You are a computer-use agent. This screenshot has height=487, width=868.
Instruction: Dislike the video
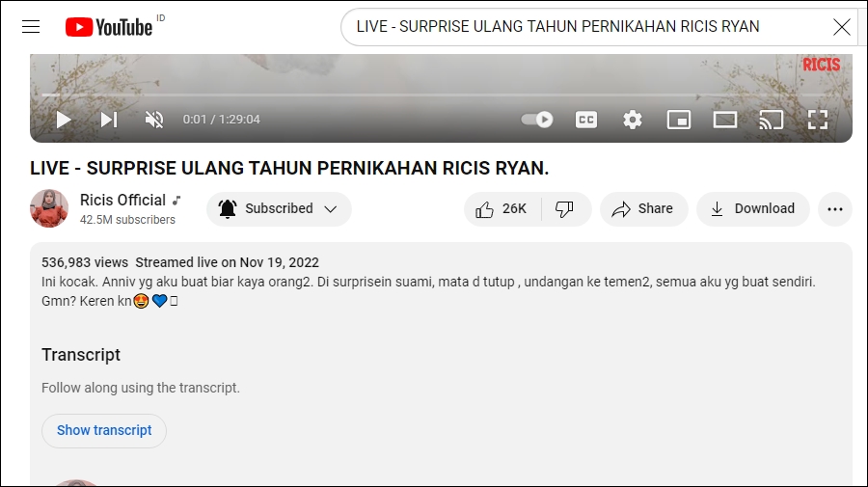point(565,208)
